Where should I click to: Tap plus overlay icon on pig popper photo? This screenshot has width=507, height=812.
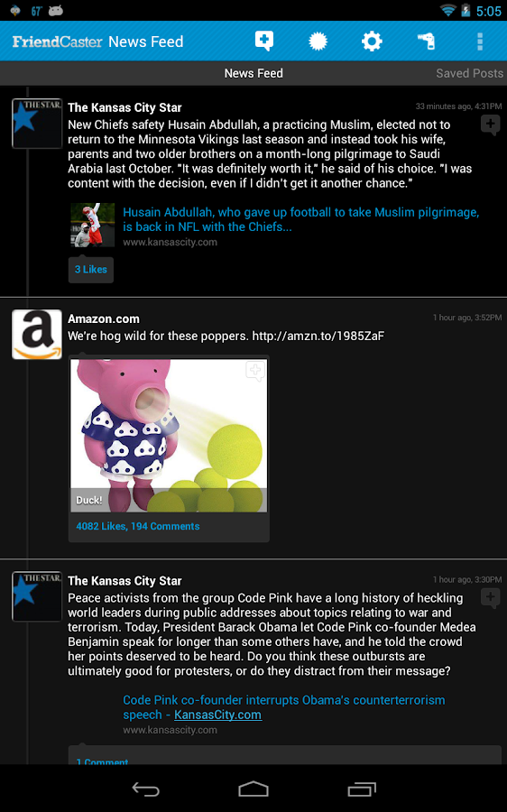[x=255, y=371]
